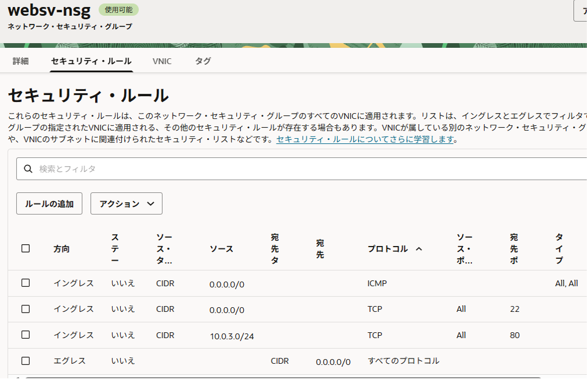Click the 方向 column header
The image size is (588, 383).
tap(61, 249)
